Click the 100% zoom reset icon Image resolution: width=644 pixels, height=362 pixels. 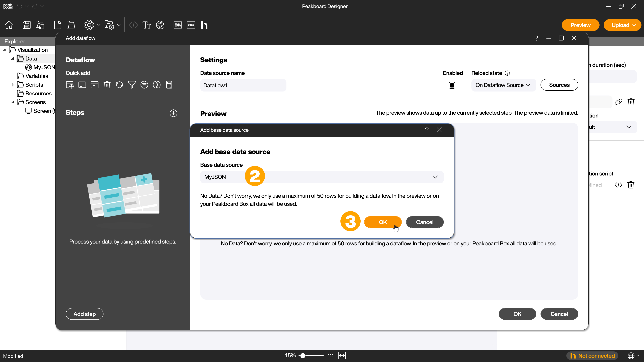point(331,355)
